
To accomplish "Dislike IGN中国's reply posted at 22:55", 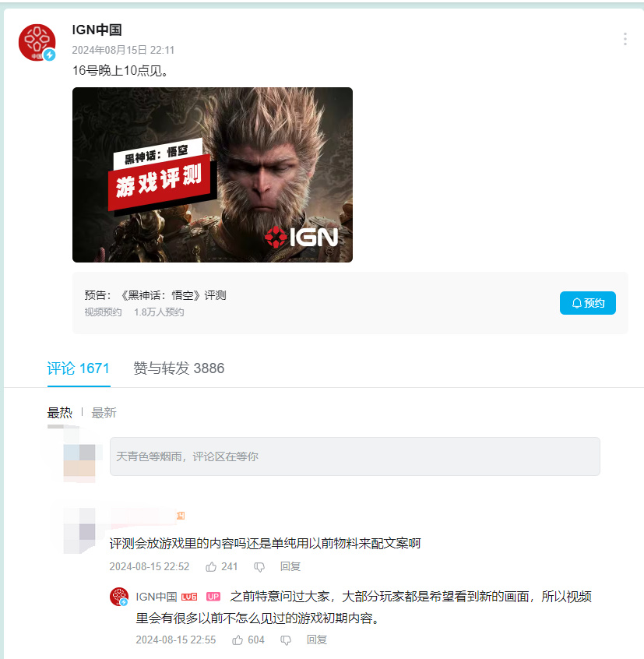I will 286,640.
